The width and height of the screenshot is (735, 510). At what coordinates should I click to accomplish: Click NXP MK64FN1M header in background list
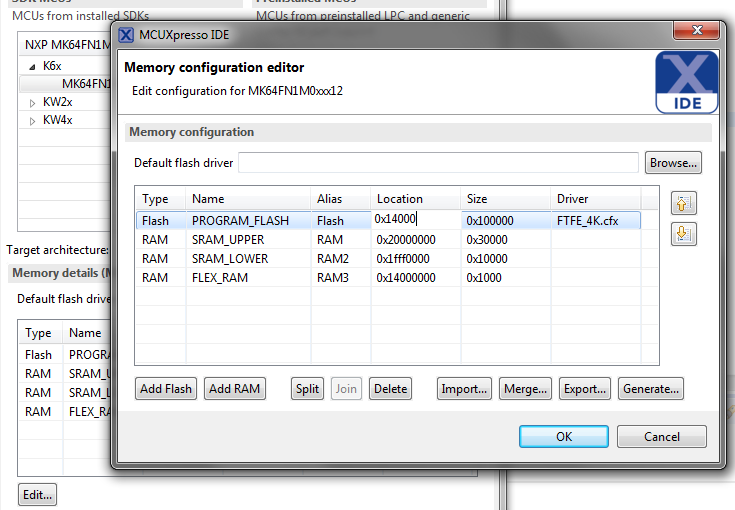pos(67,45)
